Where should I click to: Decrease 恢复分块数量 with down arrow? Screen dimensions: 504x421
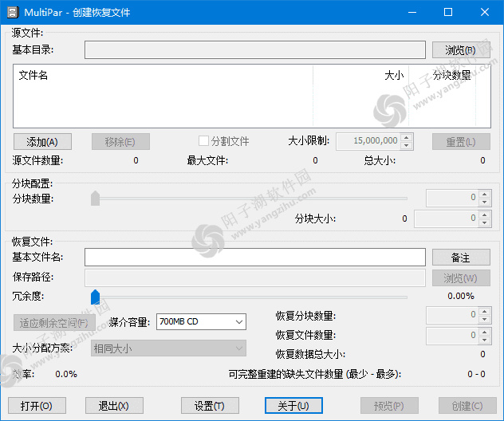click(x=484, y=319)
